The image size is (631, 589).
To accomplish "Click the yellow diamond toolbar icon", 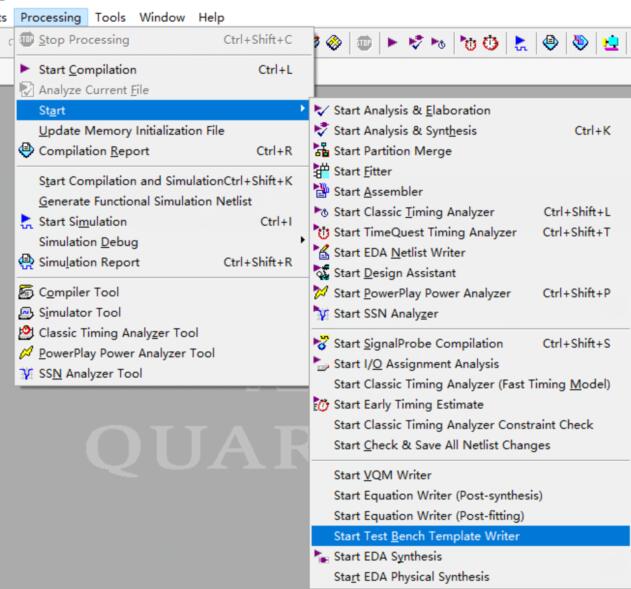I will 334,42.
